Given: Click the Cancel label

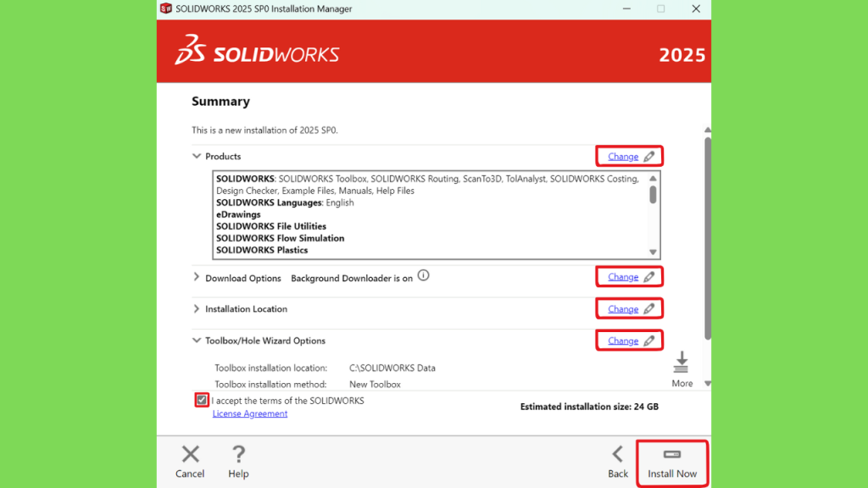Looking at the screenshot, I should click(190, 474).
